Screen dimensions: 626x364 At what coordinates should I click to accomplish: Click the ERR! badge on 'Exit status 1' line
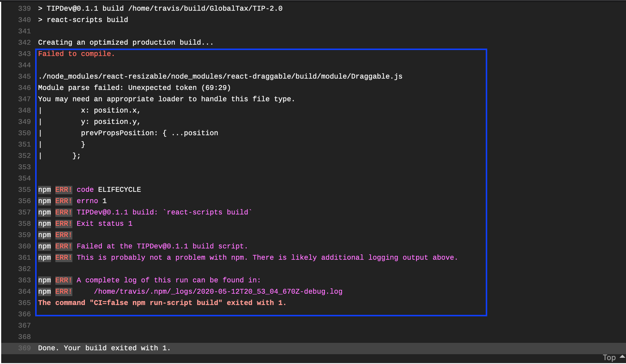pos(63,224)
